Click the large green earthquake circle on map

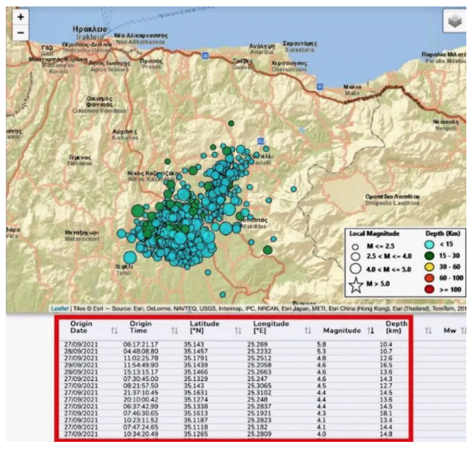(139, 211)
